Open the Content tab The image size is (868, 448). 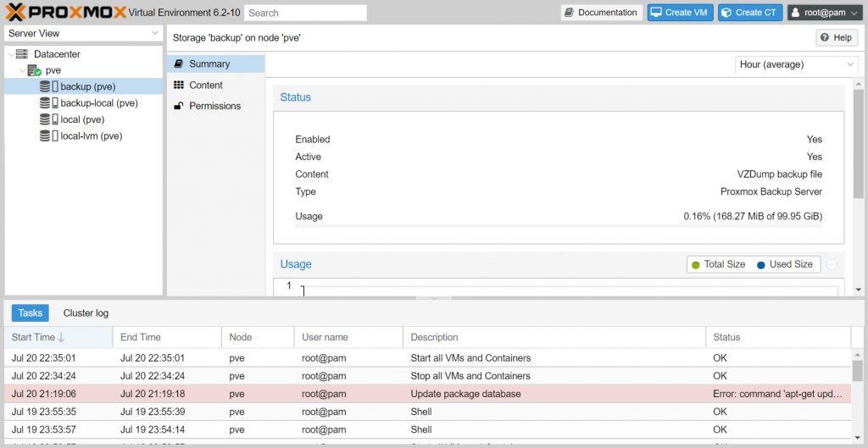216,86
